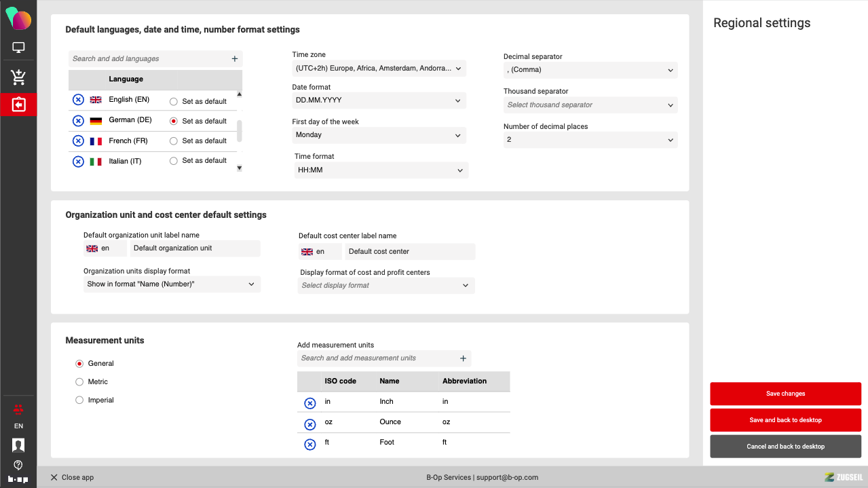Remove English (EN) language with X icon
Screen dimensions: 868x488
coord(78,100)
